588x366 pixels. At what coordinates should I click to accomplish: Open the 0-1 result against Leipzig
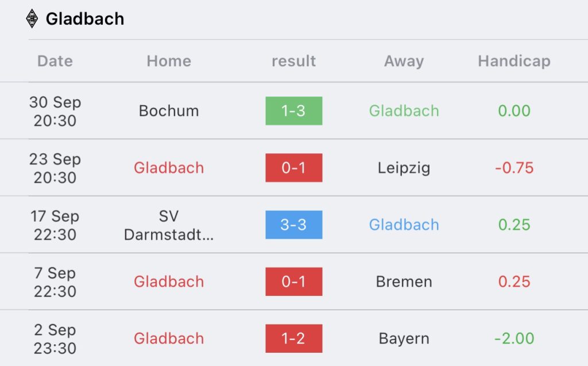(293, 168)
